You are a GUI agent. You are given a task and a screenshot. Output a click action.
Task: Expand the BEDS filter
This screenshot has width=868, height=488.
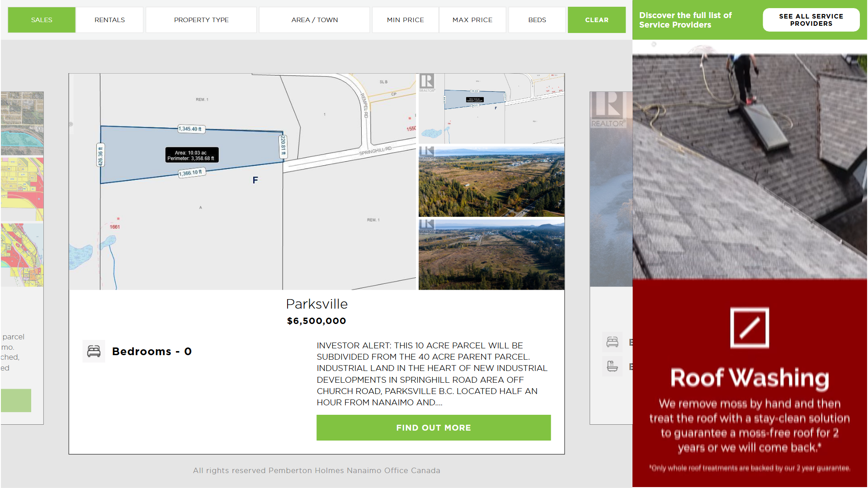537,20
